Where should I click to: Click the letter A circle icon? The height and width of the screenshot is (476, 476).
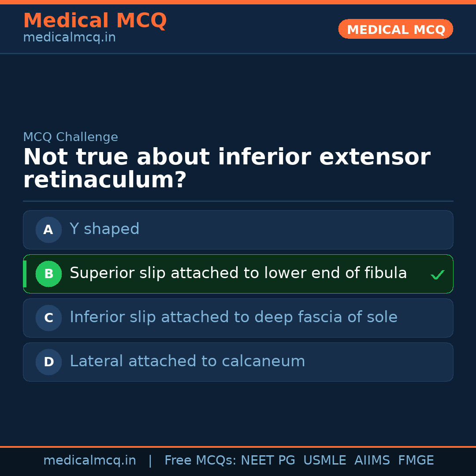tap(48, 230)
